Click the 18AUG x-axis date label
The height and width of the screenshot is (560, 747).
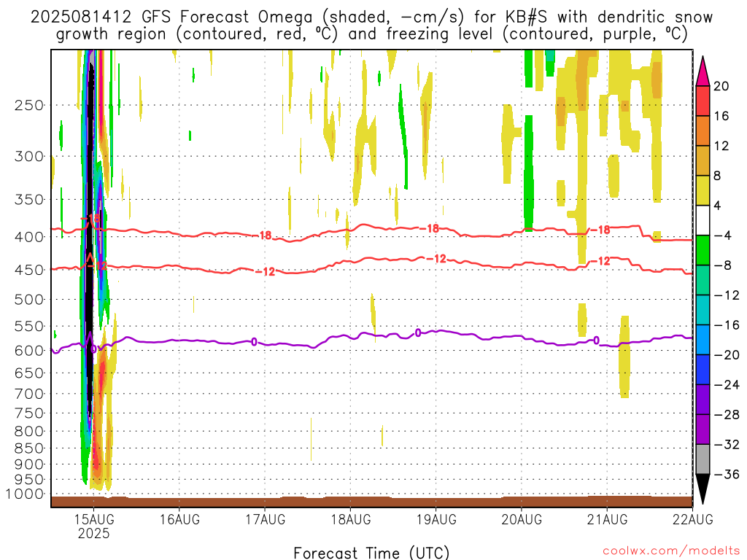pyautogui.click(x=351, y=519)
